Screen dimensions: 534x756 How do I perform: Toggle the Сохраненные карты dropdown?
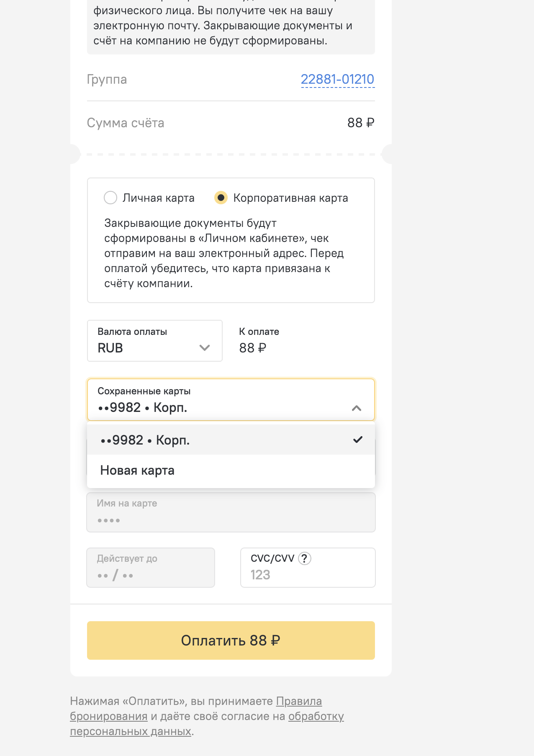[x=231, y=400]
